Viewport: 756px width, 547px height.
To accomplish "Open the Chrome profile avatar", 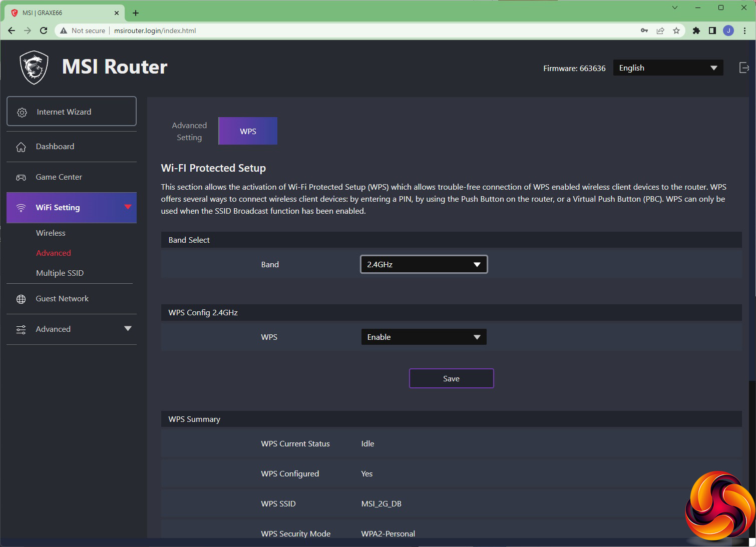I will pyautogui.click(x=728, y=31).
